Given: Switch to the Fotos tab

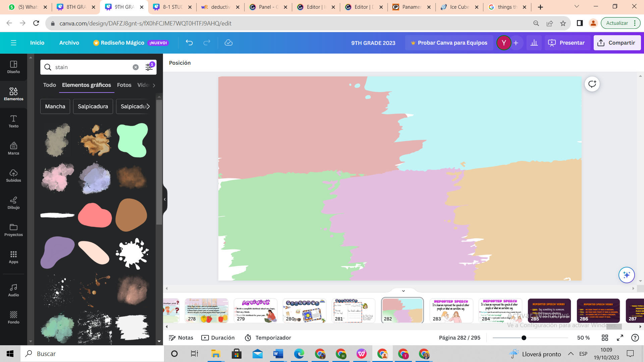Looking at the screenshot, I should (x=124, y=85).
